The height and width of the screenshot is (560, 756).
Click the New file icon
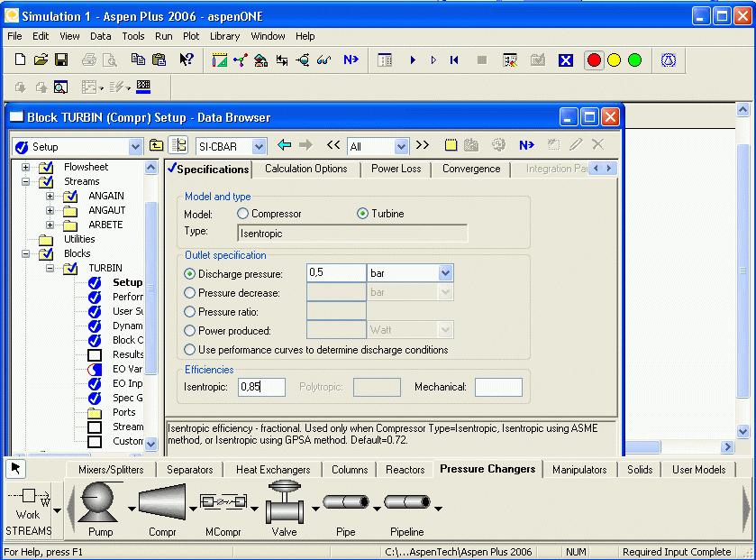click(x=20, y=60)
